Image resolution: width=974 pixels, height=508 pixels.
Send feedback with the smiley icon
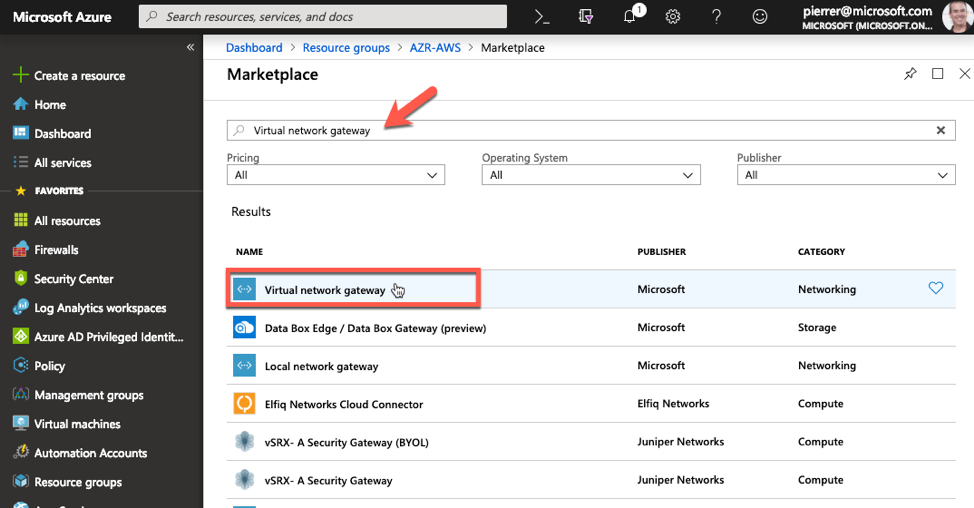tap(760, 17)
